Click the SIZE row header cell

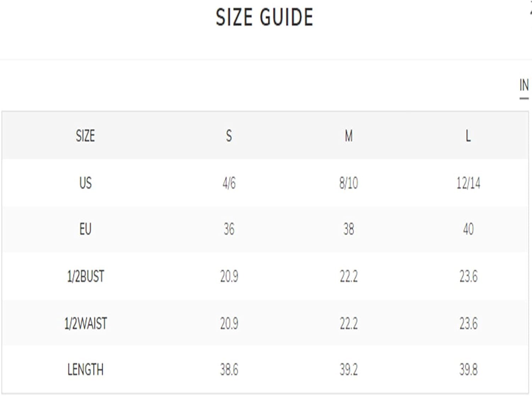coord(85,136)
